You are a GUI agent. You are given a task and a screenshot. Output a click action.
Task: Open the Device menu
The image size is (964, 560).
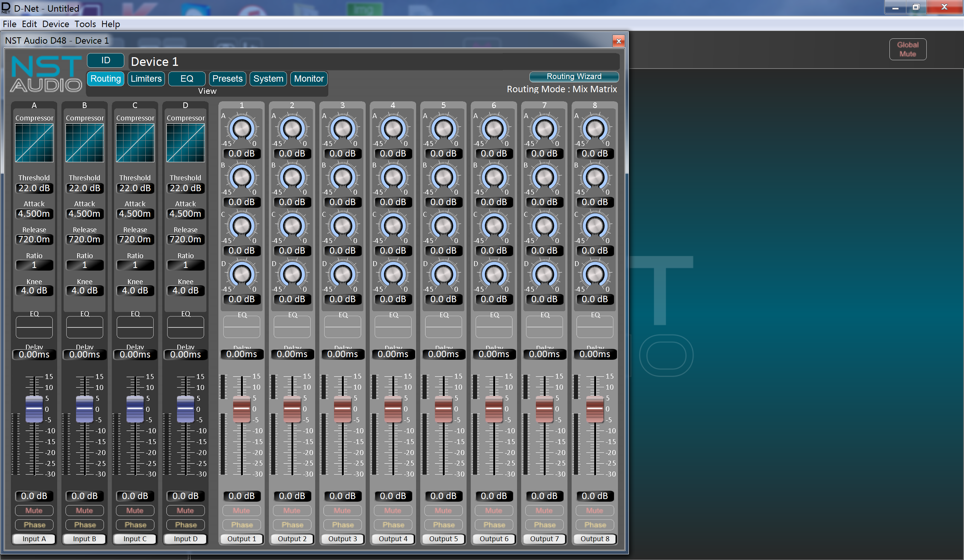55,24
